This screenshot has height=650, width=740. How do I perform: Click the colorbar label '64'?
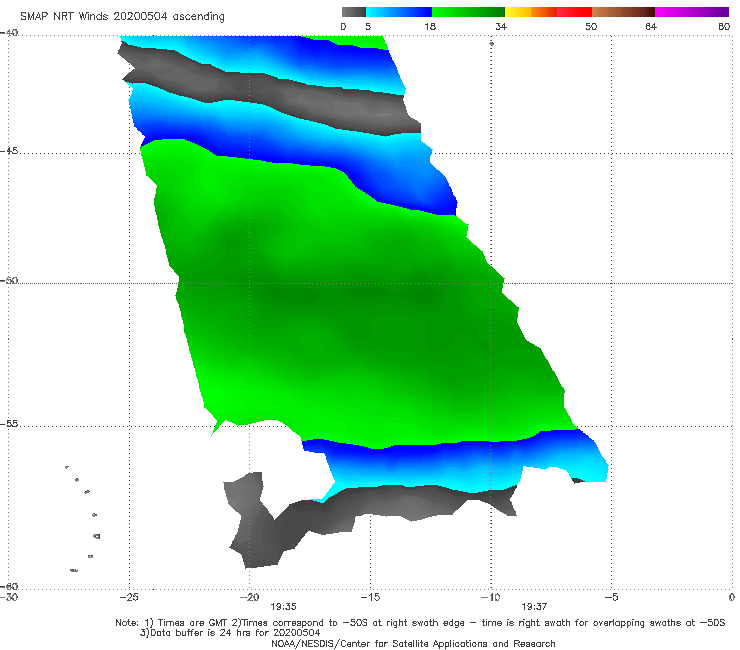(651, 26)
